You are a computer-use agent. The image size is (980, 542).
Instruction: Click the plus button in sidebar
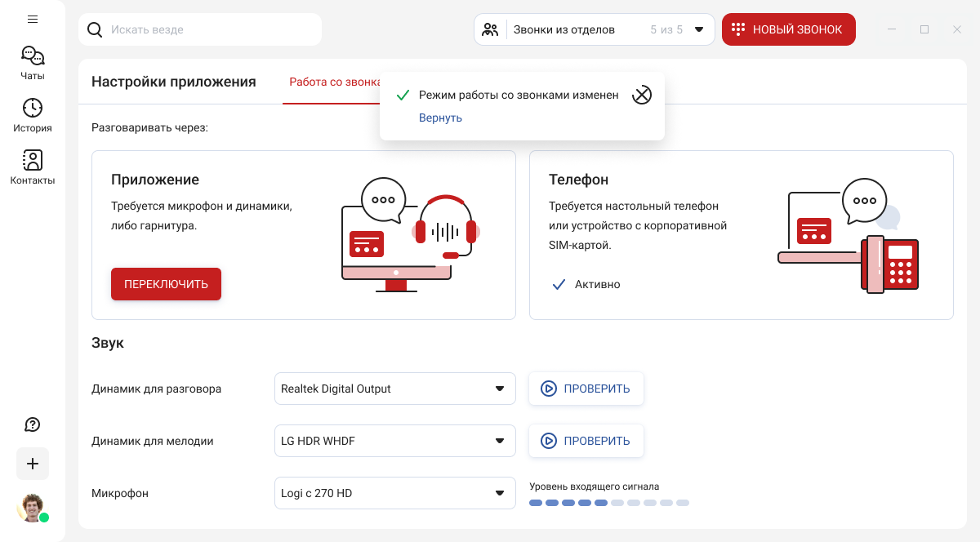pos(33,464)
